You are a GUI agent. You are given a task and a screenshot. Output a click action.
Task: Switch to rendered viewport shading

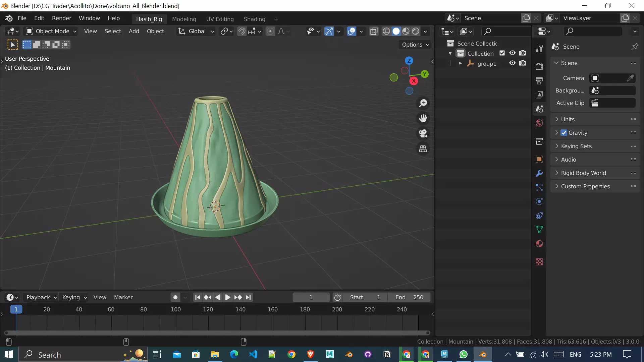[x=416, y=31]
